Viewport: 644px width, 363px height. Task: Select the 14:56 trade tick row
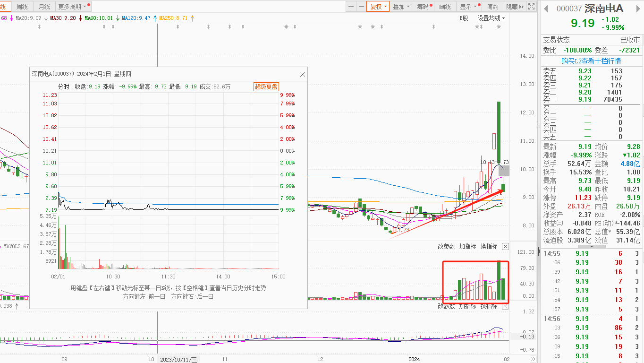click(591, 319)
